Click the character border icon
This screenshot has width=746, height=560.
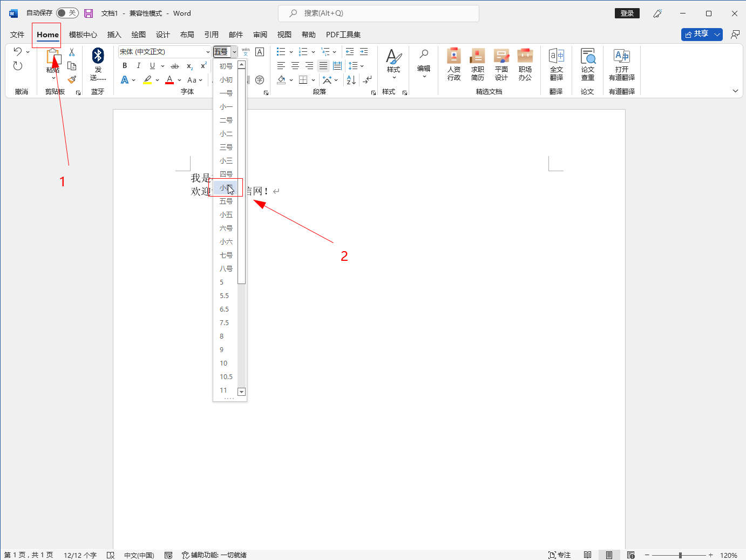(x=260, y=52)
